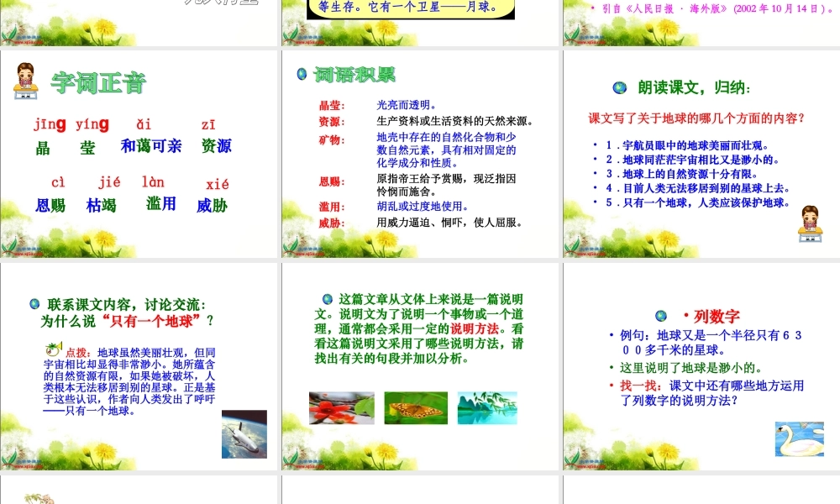
Task: Click the definition 用威力逼迫、恫吓，使人屈服。
Action: click(450, 223)
